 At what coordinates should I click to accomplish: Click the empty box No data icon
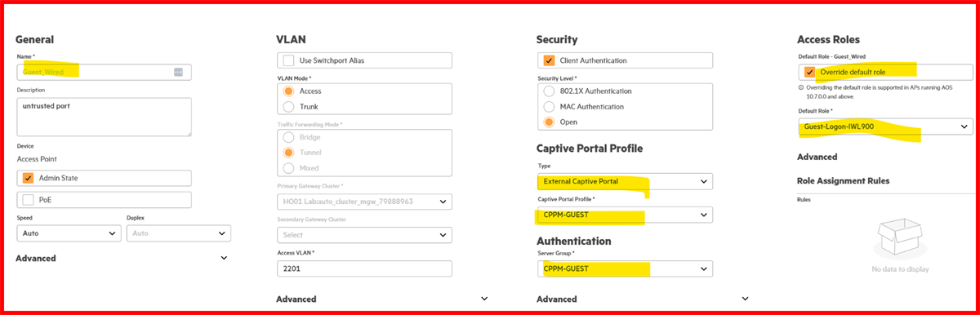pyautogui.click(x=898, y=237)
